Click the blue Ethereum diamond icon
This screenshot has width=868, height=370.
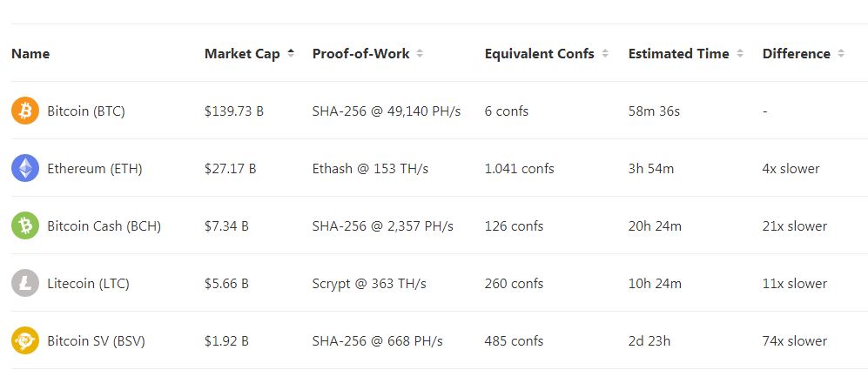click(x=25, y=168)
